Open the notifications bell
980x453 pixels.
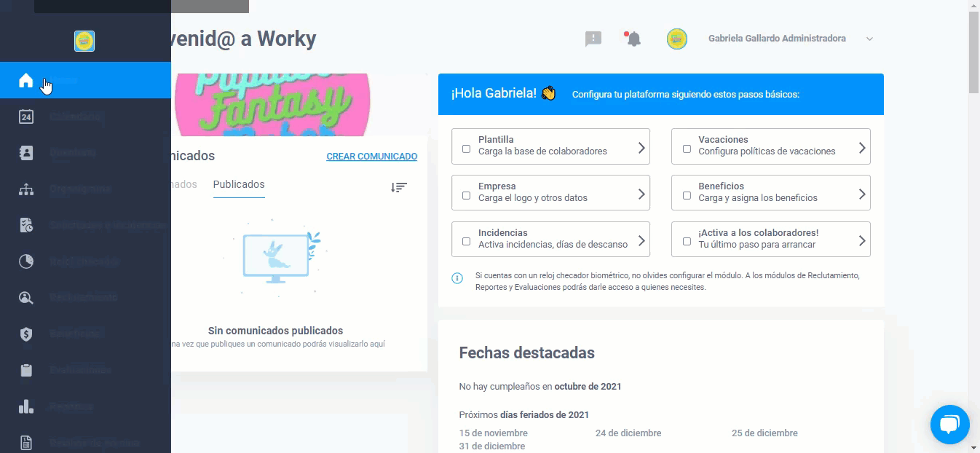(x=633, y=39)
